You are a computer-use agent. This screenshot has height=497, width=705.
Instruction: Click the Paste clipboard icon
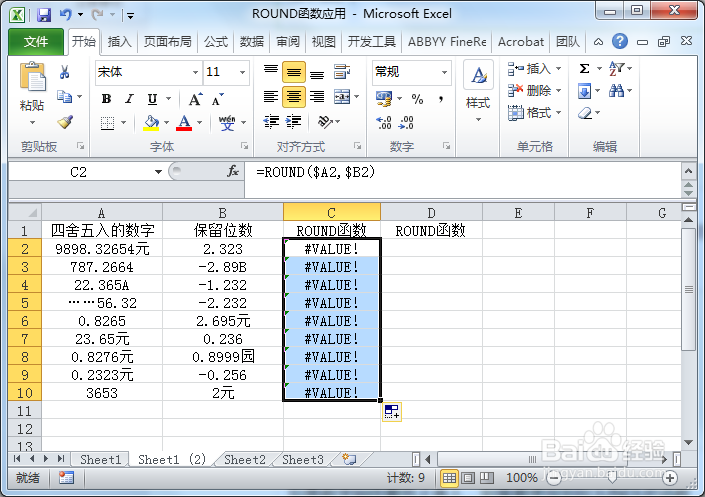[32, 77]
